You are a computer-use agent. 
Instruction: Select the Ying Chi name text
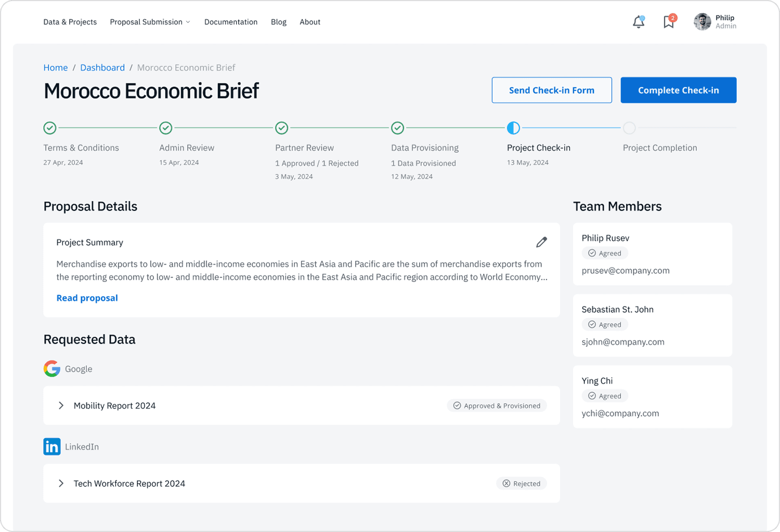[x=597, y=381]
